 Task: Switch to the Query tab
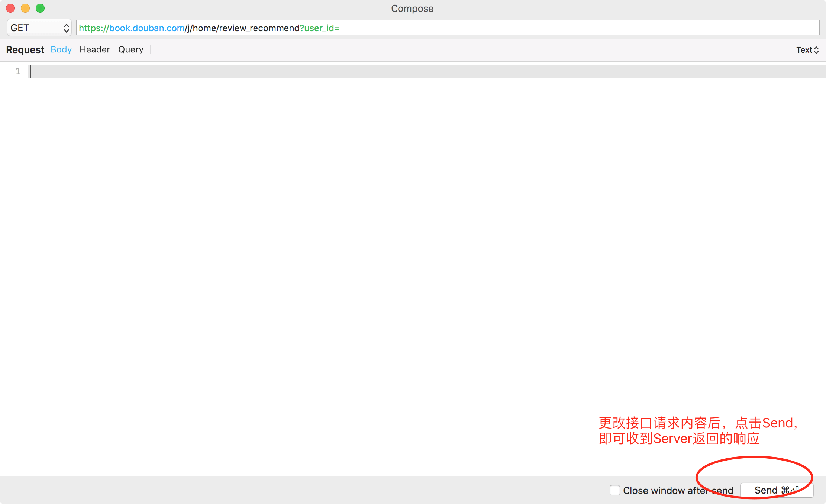(131, 49)
